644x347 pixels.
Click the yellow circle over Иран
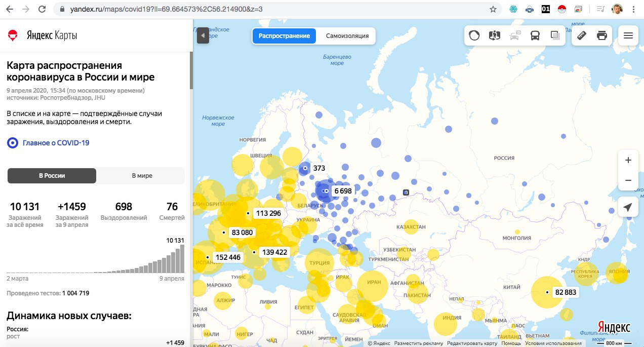pyautogui.click(x=373, y=286)
